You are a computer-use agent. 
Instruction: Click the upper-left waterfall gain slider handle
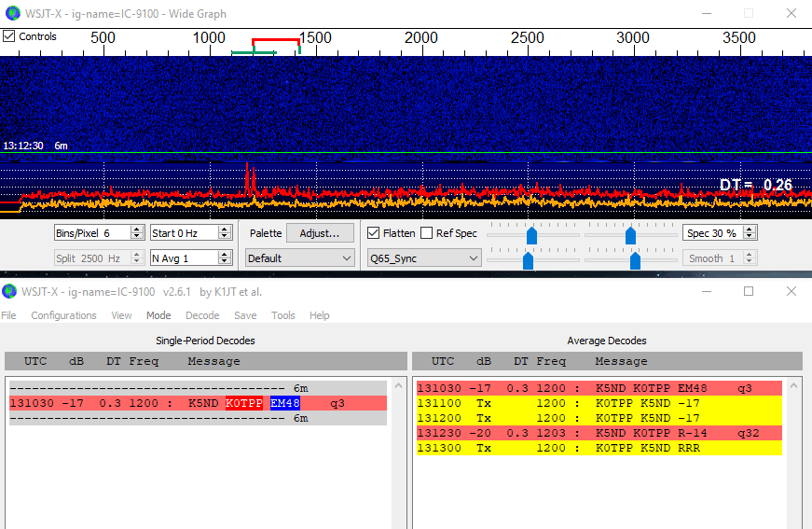531,235
